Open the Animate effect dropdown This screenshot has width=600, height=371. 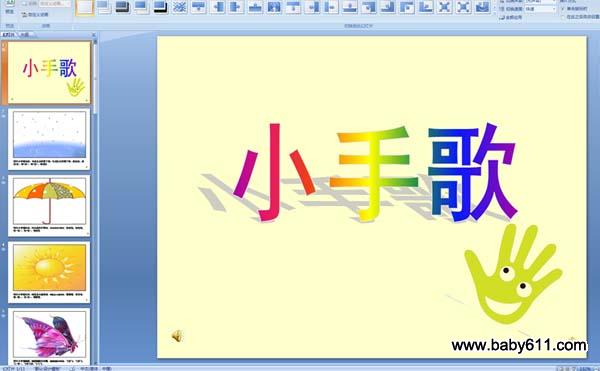coord(55,3)
